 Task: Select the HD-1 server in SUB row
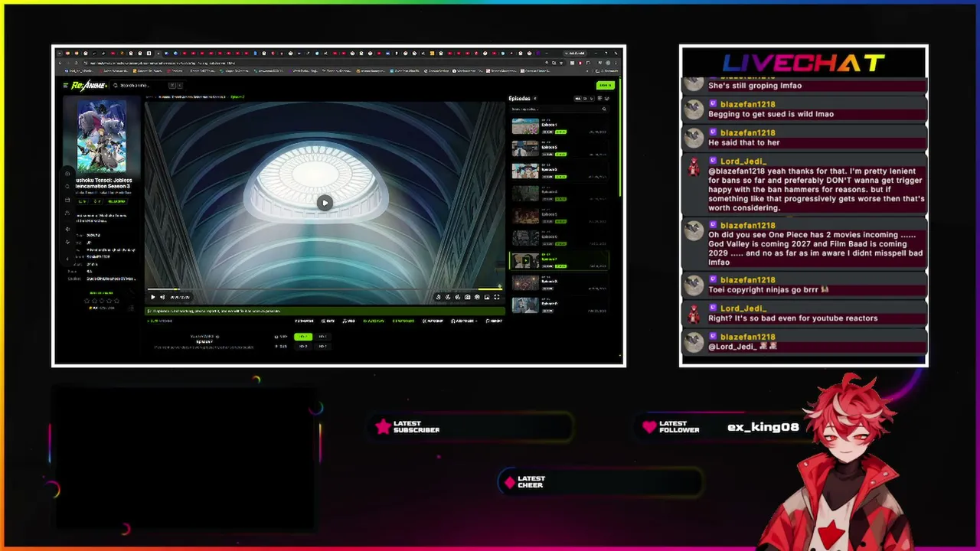coord(322,337)
